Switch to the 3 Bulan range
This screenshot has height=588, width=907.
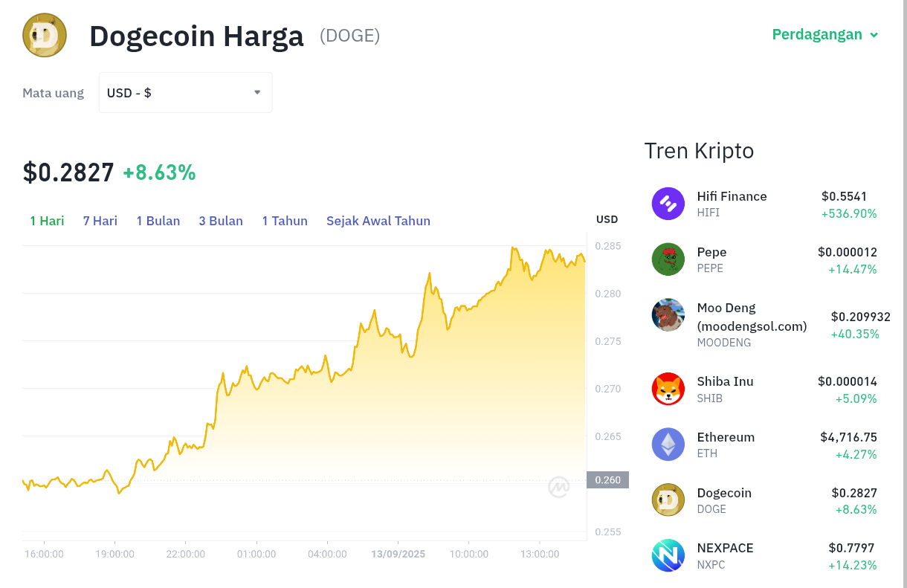pos(221,221)
